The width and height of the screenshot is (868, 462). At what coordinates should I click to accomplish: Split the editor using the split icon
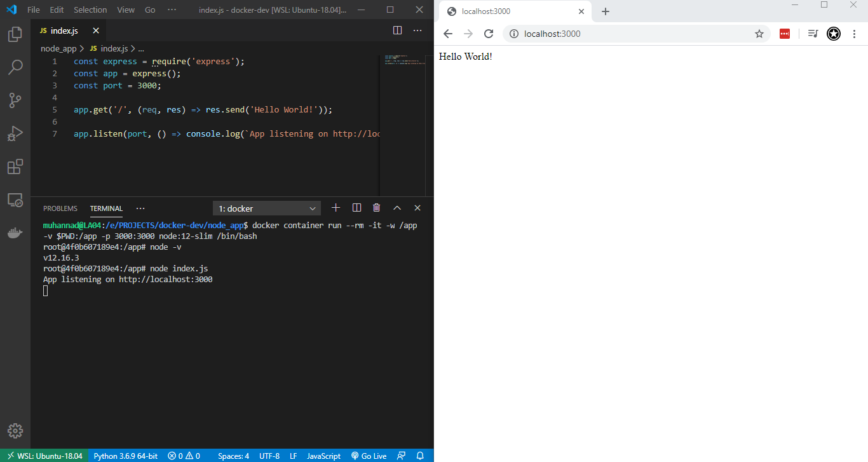point(397,30)
